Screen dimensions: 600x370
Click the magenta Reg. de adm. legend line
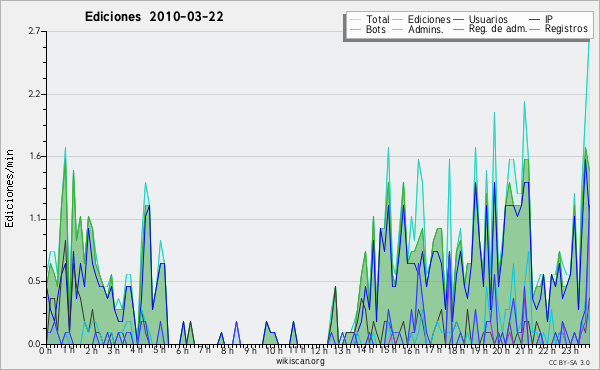[458, 29]
